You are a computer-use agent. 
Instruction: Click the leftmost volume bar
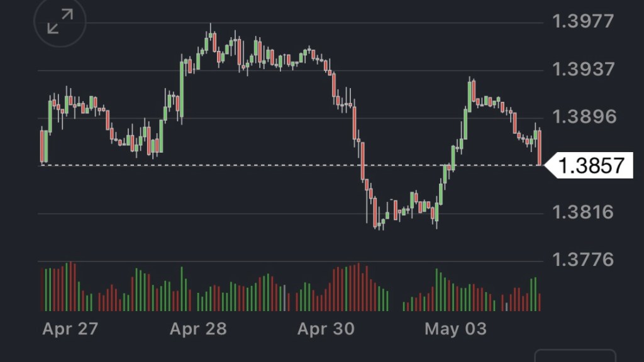(42, 290)
